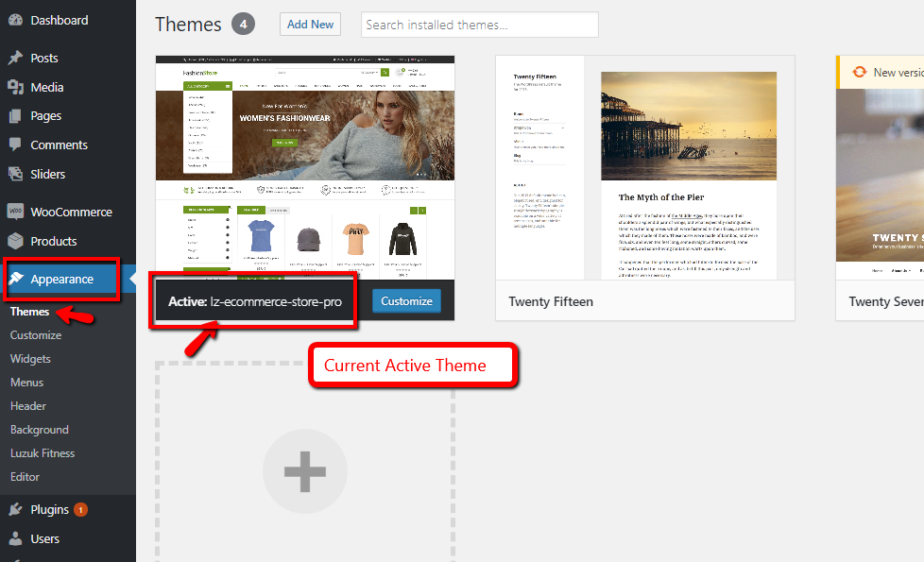Open the theme Editor submenu link

tap(25, 477)
